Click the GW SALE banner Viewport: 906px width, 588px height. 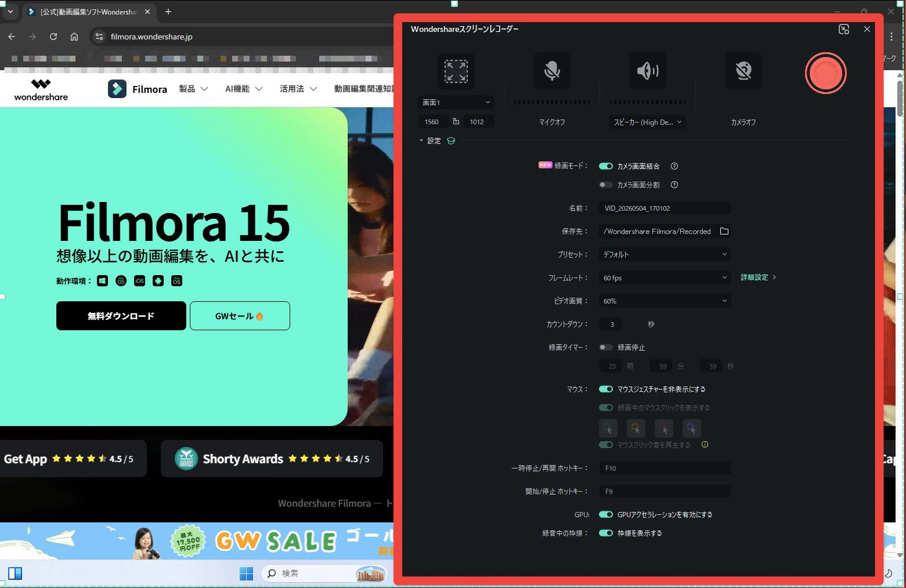pos(197,541)
